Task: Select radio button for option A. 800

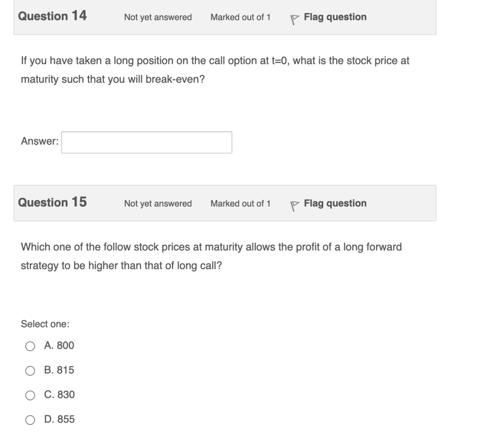Action: (x=30, y=345)
